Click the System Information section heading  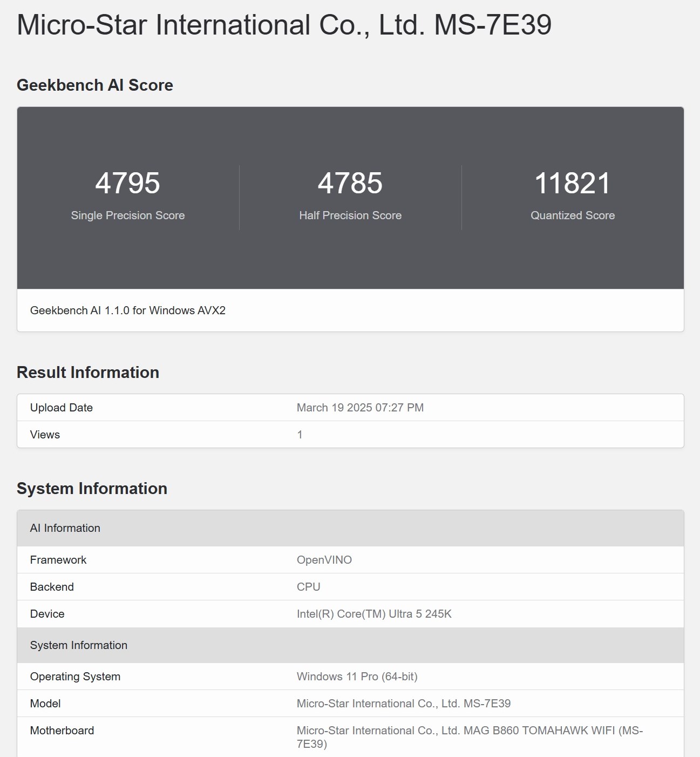pyautogui.click(x=92, y=489)
